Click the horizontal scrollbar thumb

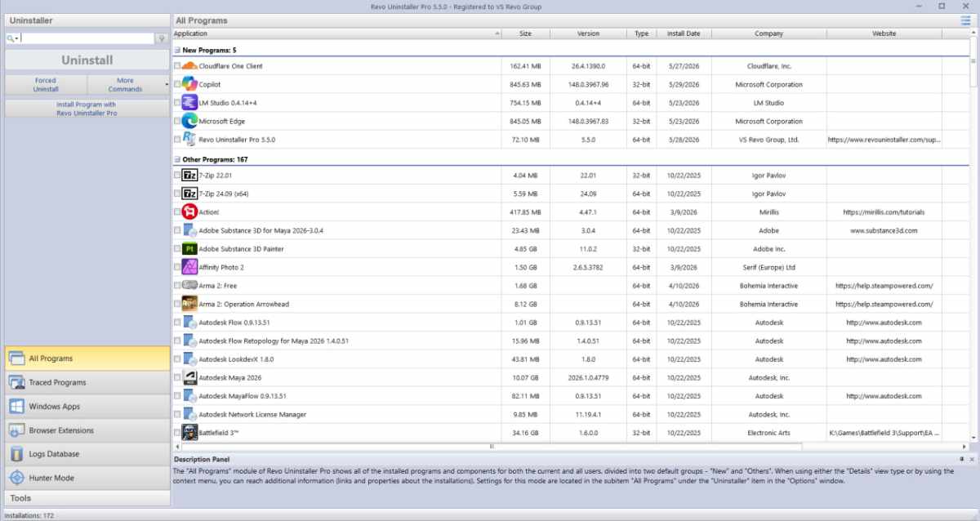491,447
